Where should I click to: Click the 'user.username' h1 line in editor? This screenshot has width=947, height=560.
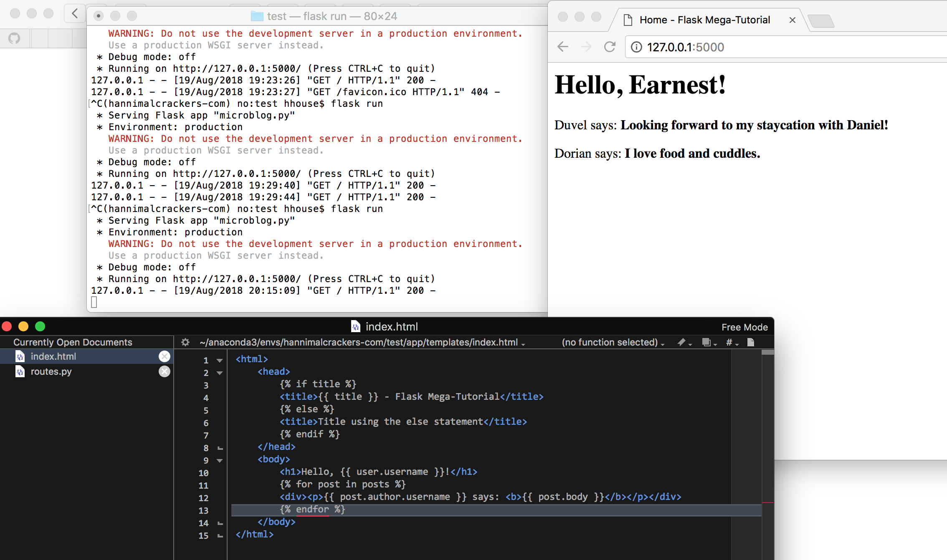(x=378, y=472)
